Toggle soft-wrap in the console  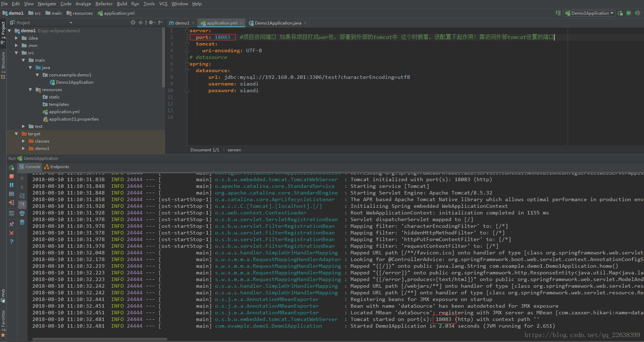[22, 196]
